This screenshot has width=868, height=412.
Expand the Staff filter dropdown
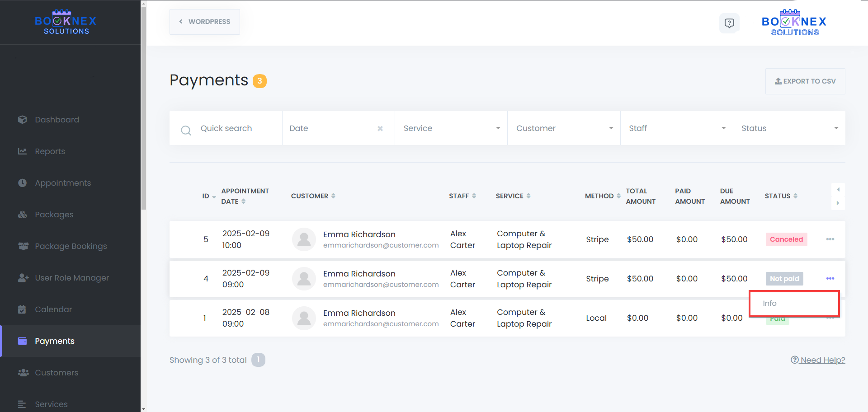click(676, 128)
